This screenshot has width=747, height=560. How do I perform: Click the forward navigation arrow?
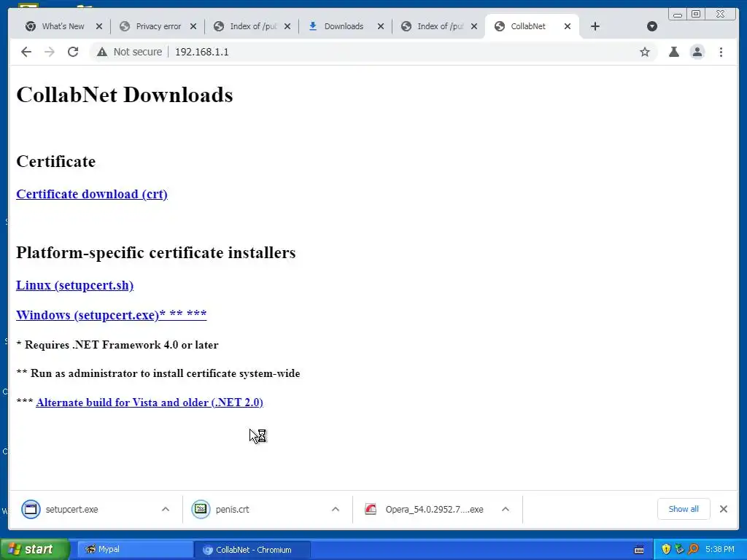50,52
